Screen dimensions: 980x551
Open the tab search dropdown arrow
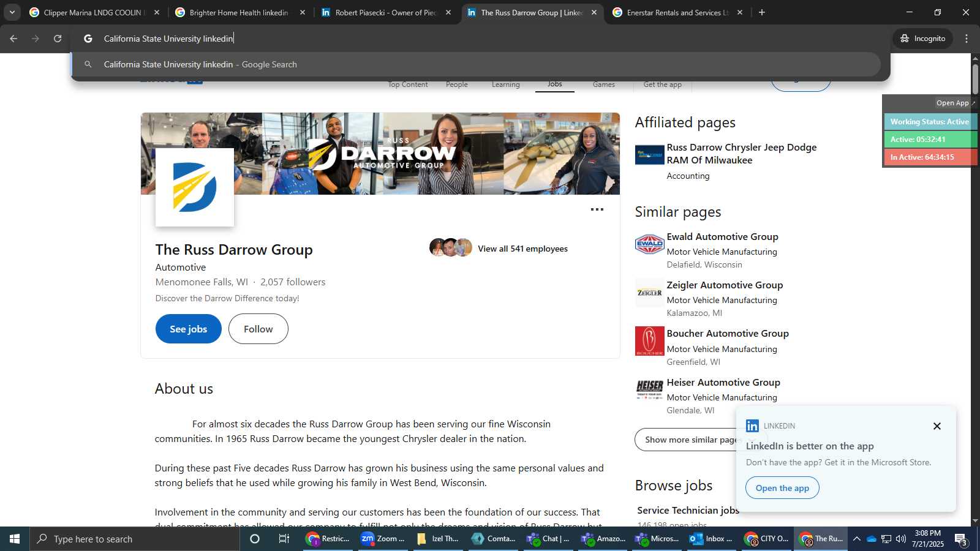coord(12,12)
